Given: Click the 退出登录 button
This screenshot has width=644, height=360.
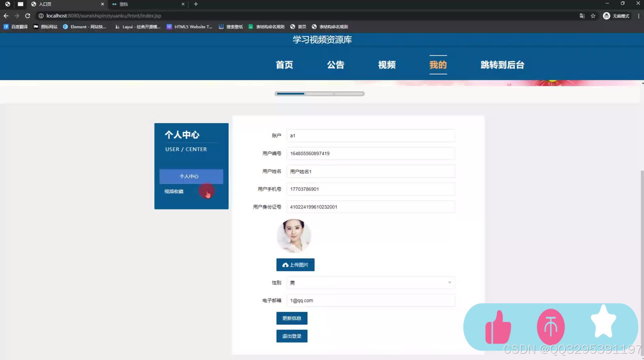Looking at the screenshot, I should 292,336.
